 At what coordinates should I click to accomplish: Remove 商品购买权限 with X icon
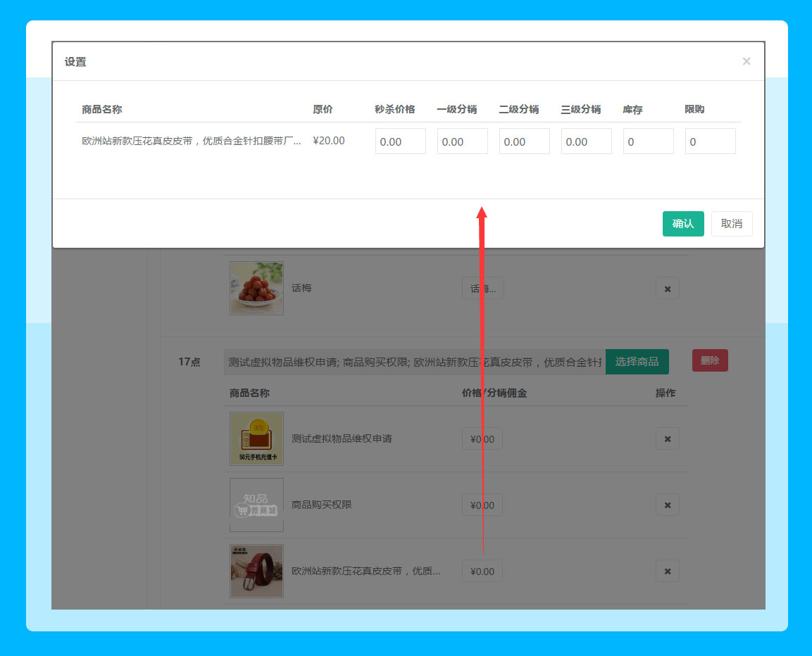pyautogui.click(x=667, y=505)
